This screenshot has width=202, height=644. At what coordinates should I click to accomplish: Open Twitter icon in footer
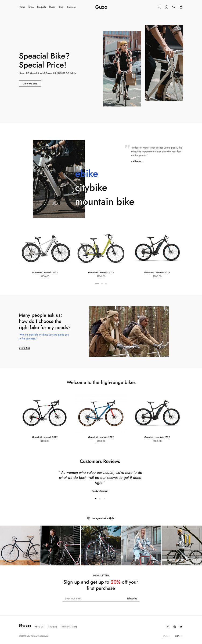pyautogui.click(x=181, y=627)
